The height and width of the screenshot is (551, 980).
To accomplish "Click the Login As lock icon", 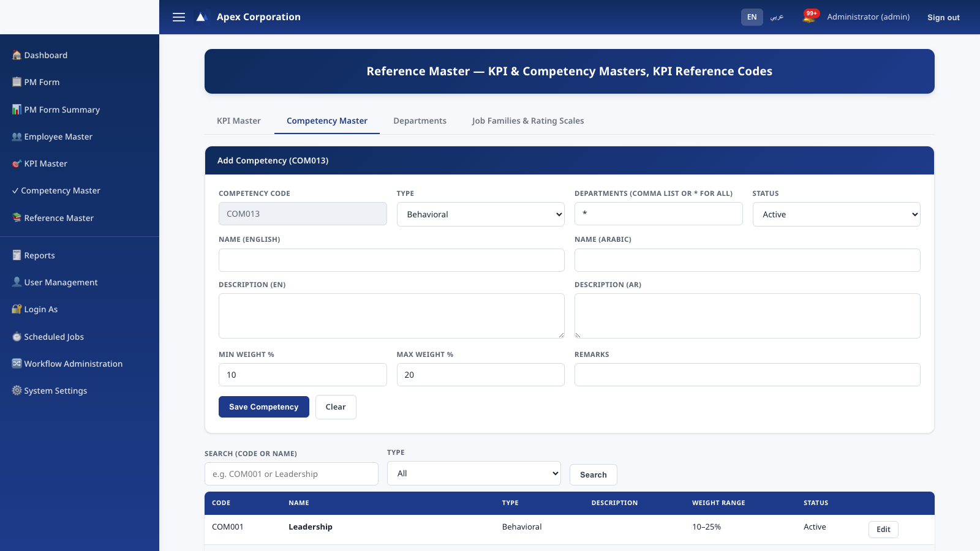I will pyautogui.click(x=17, y=309).
